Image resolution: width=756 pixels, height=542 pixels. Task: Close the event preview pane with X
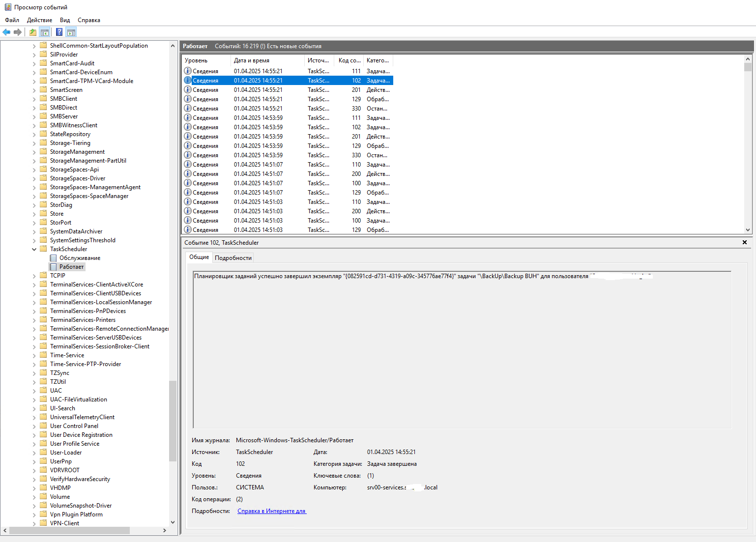(744, 242)
